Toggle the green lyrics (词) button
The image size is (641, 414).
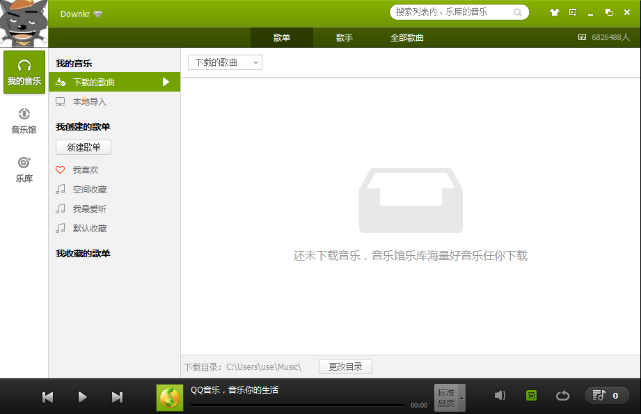click(x=531, y=395)
